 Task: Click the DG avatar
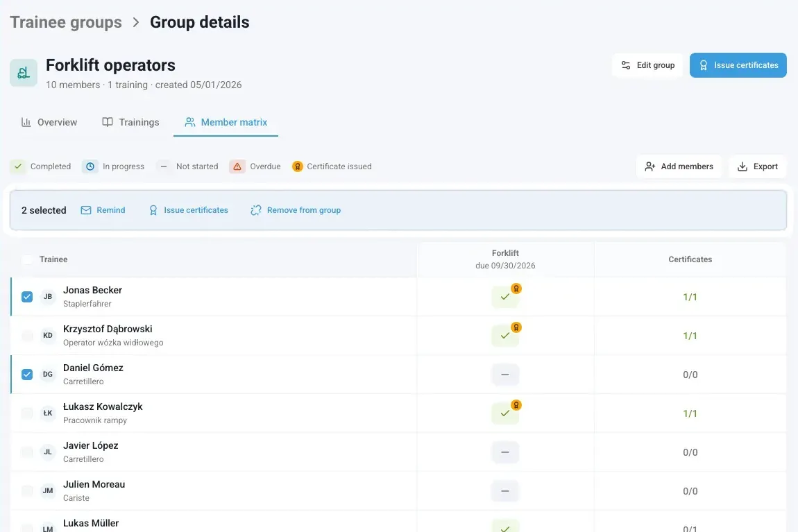tap(48, 375)
